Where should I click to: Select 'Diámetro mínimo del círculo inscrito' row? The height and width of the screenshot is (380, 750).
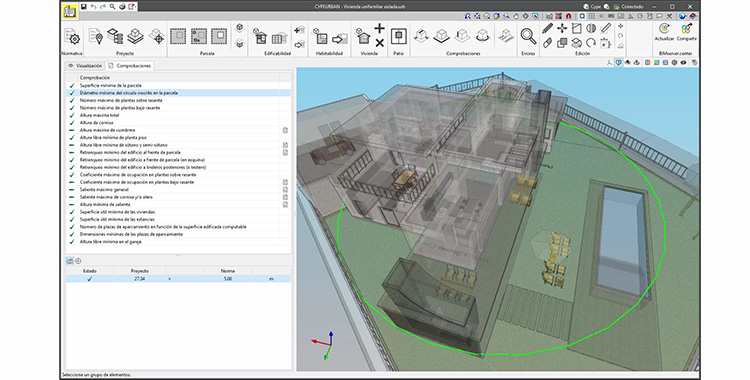[x=178, y=93]
